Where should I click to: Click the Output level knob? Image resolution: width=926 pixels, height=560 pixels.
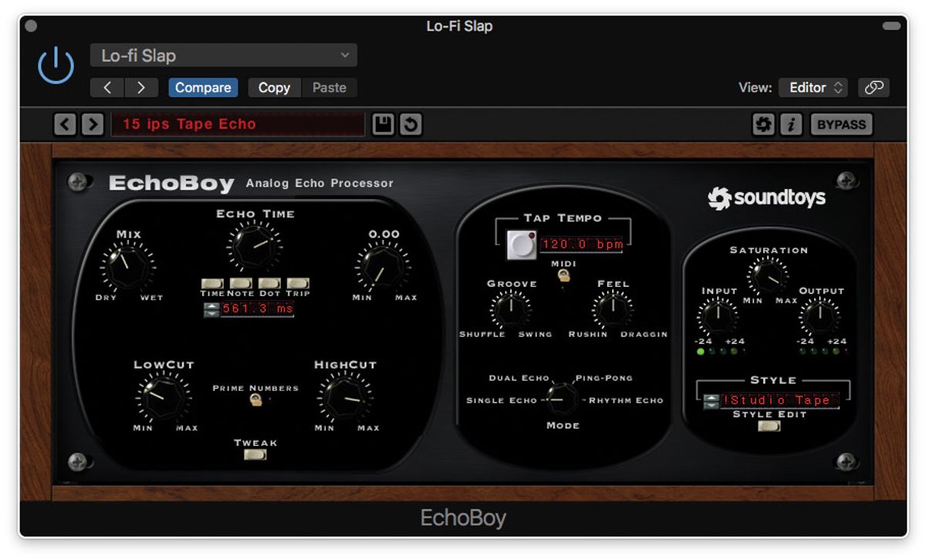pos(820,317)
